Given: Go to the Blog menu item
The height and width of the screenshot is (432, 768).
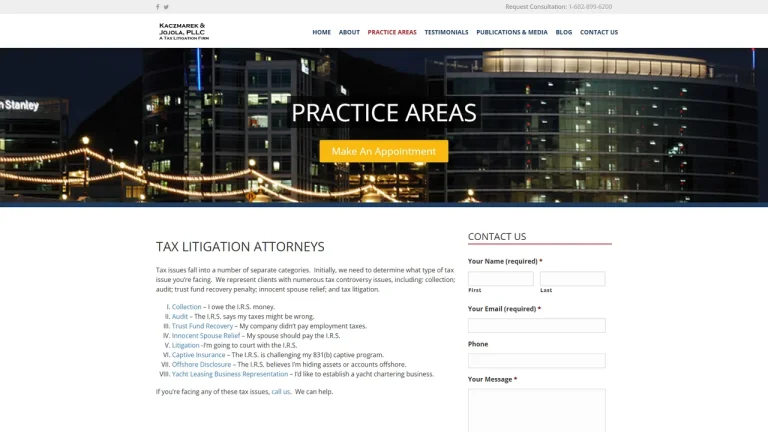Looking at the screenshot, I should click(564, 32).
